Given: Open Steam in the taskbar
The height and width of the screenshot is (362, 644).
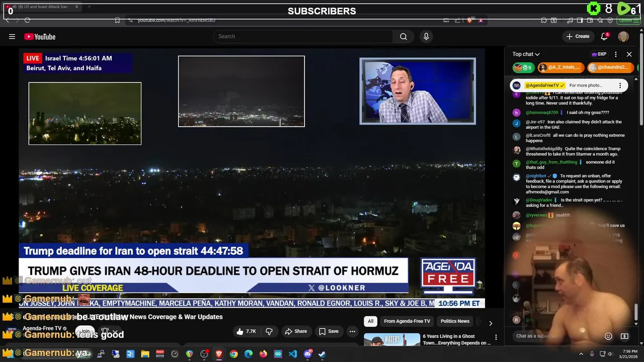Looking at the screenshot, I should click(x=322, y=354).
